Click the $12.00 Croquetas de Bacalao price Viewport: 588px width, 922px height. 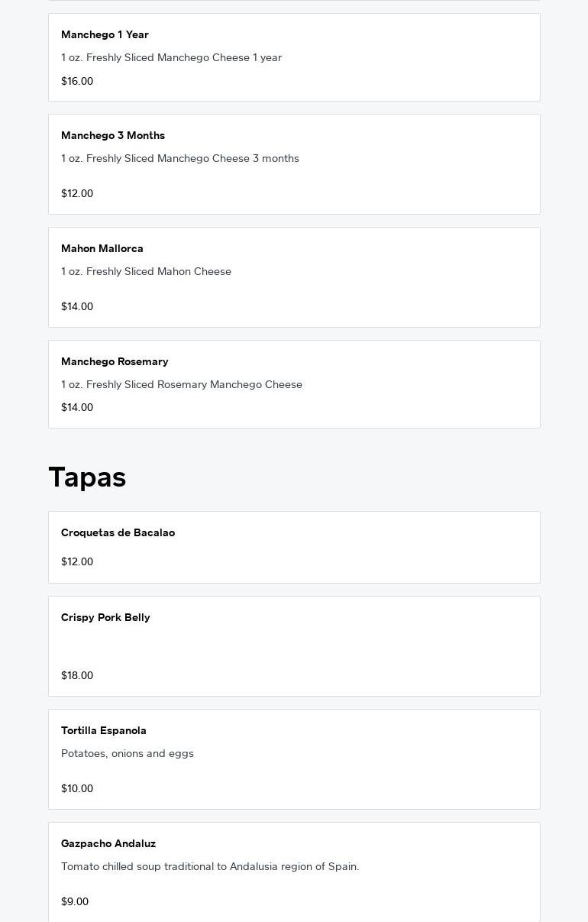[x=77, y=561]
